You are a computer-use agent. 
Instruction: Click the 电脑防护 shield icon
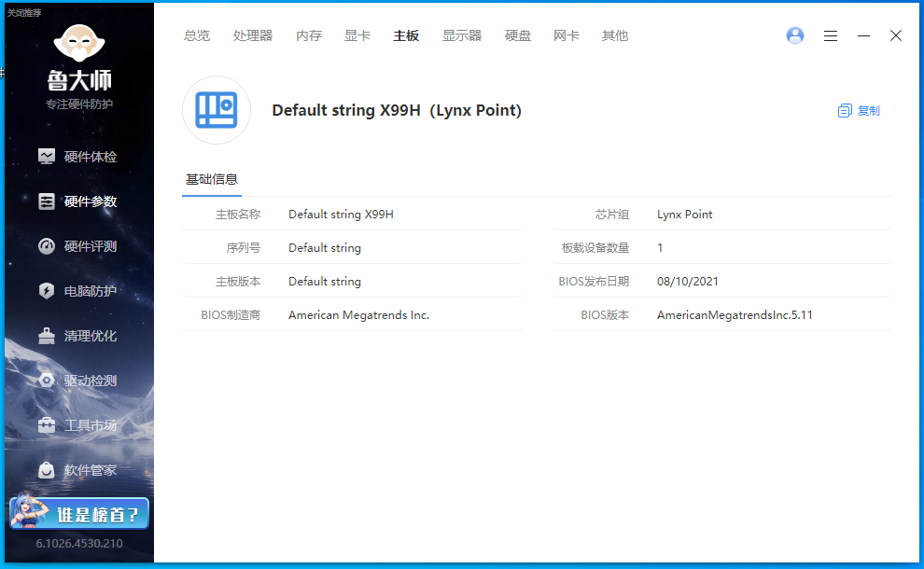pos(47,291)
